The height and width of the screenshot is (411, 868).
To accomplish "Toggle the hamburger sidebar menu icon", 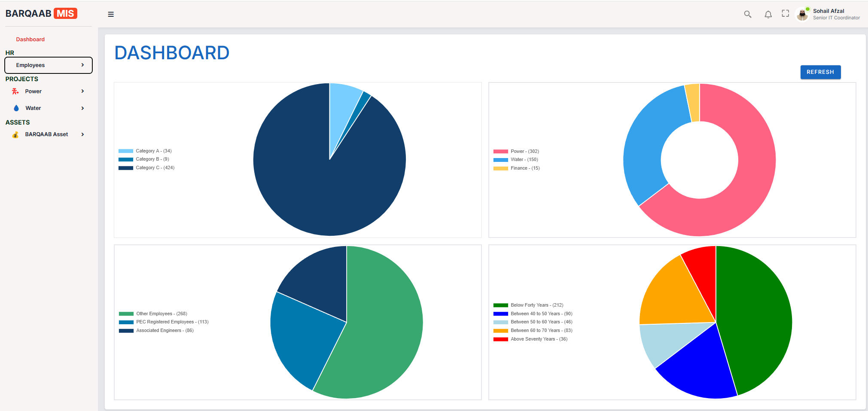I will point(111,14).
